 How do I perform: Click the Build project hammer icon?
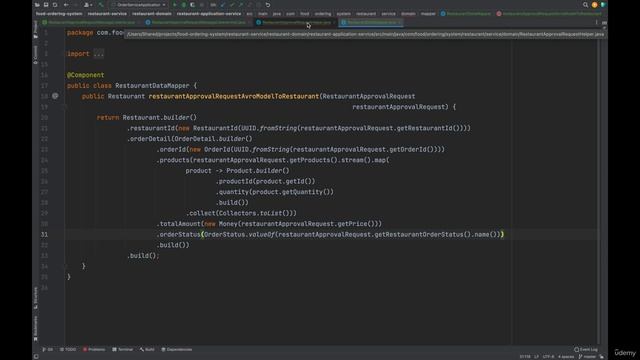pyautogui.click(x=101, y=5)
